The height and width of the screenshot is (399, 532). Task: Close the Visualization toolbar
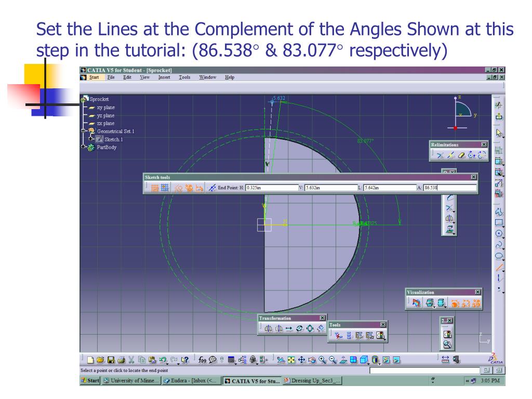[x=478, y=292]
